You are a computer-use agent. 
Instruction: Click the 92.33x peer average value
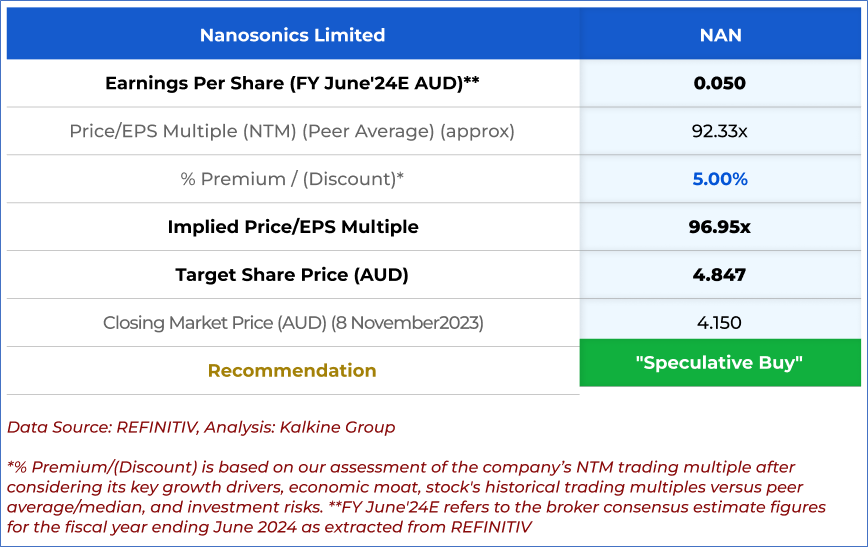point(720,131)
